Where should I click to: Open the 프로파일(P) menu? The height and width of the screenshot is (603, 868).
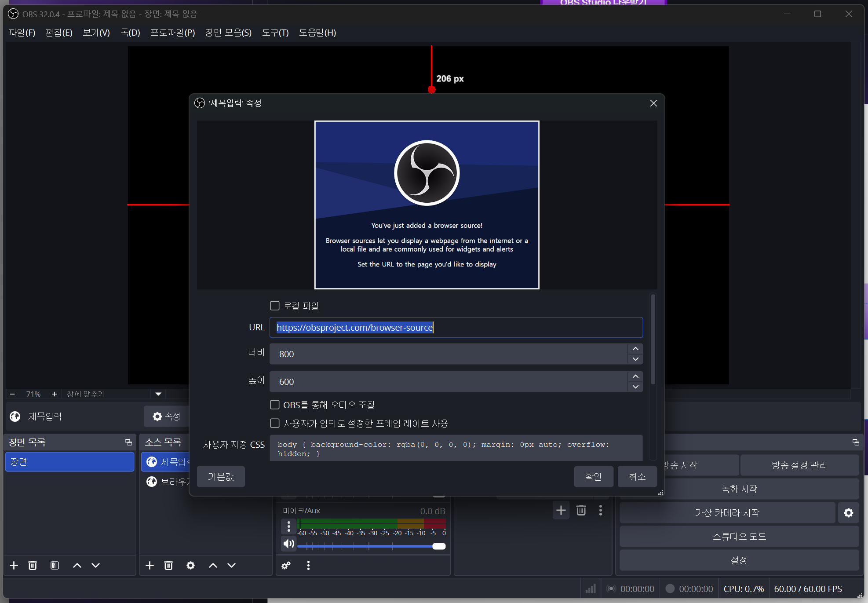point(172,33)
